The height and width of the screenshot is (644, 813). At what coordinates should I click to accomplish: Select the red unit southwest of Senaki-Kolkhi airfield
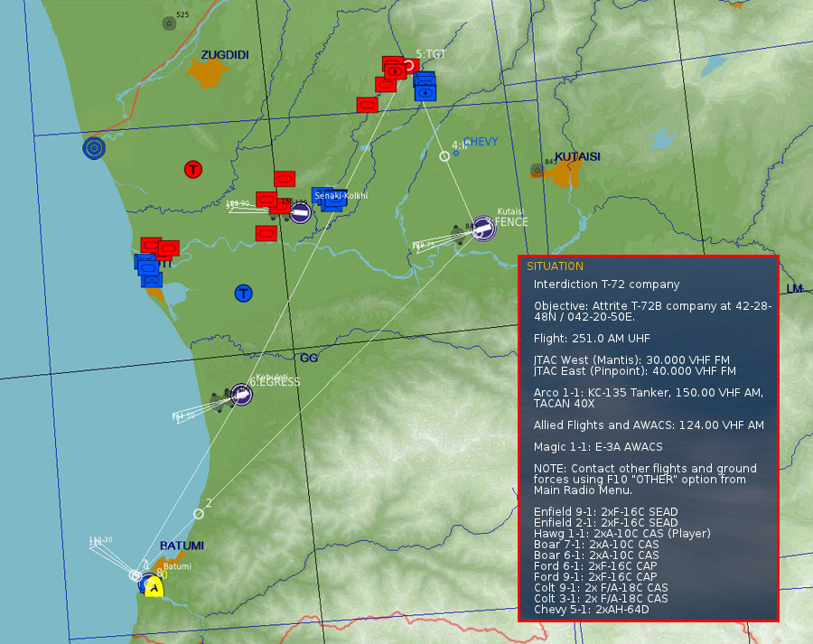265,233
